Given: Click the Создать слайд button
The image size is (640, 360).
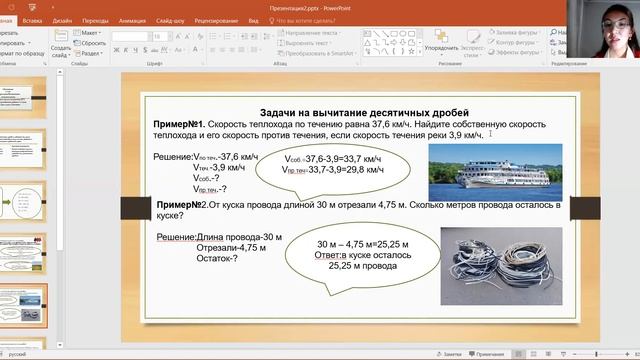Looking at the screenshot, I should click(x=60, y=44).
